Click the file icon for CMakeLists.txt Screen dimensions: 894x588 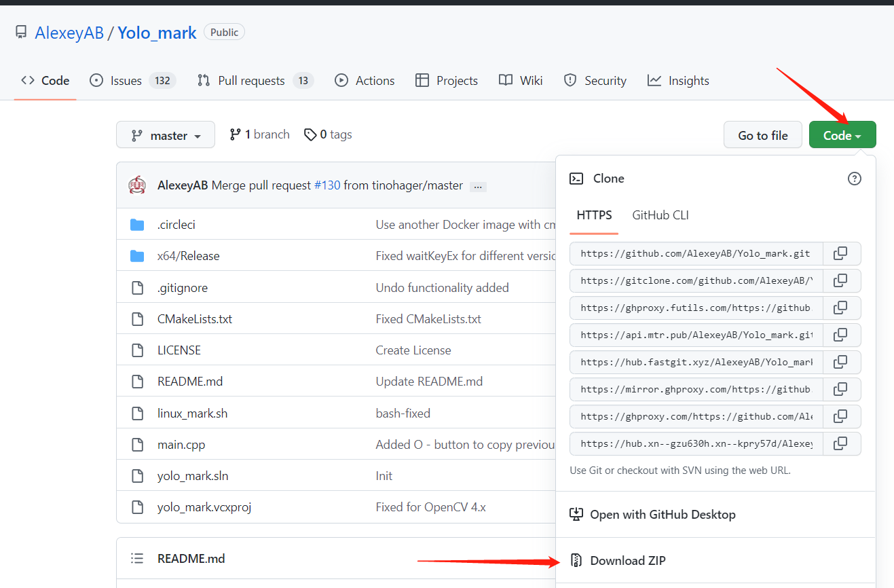click(x=138, y=319)
